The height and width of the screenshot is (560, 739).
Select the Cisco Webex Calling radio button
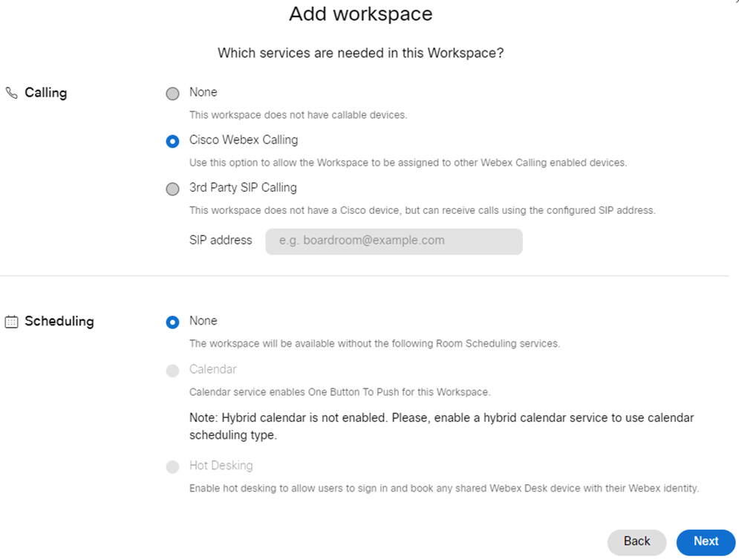point(172,141)
